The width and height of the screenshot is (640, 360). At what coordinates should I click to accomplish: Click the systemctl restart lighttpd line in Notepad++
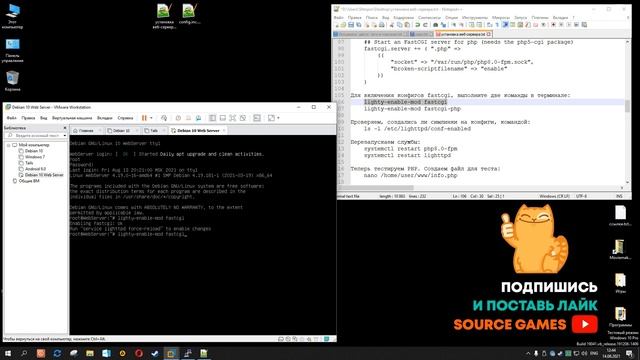407,155
